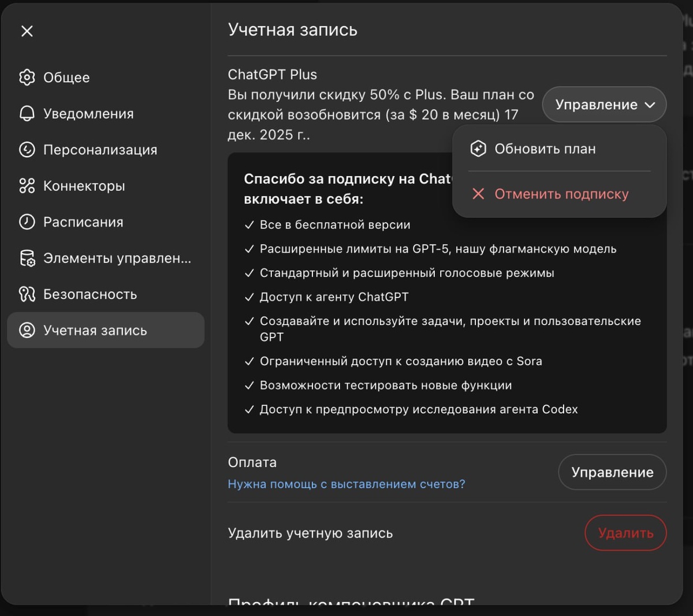Click the Персонализация sidebar icon
This screenshot has width=693, height=616.
point(27,150)
